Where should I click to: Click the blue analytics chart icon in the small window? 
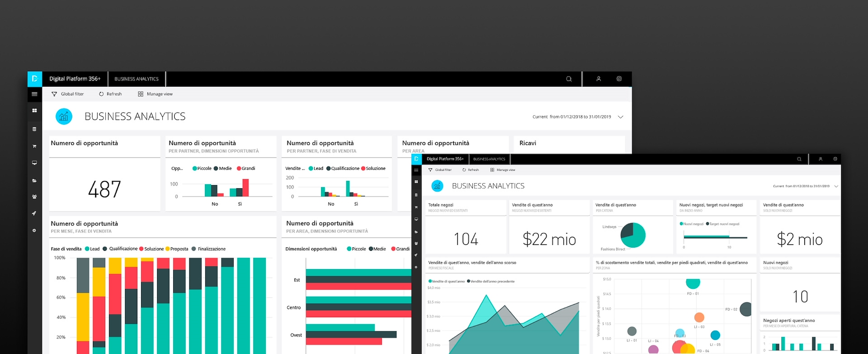[x=438, y=186]
